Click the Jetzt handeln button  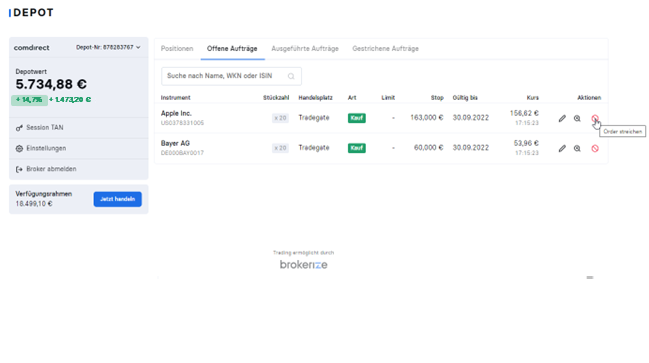coord(118,199)
